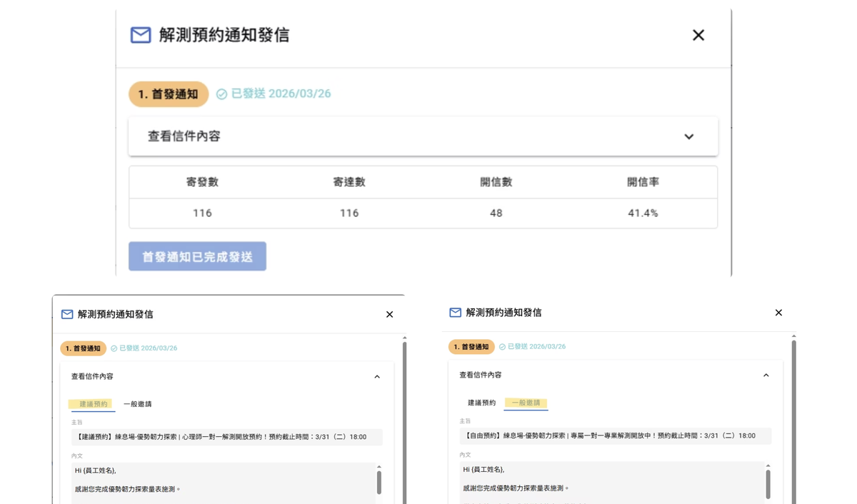
Task: Close the bottom-right dialog
Action: click(x=778, y=313)
